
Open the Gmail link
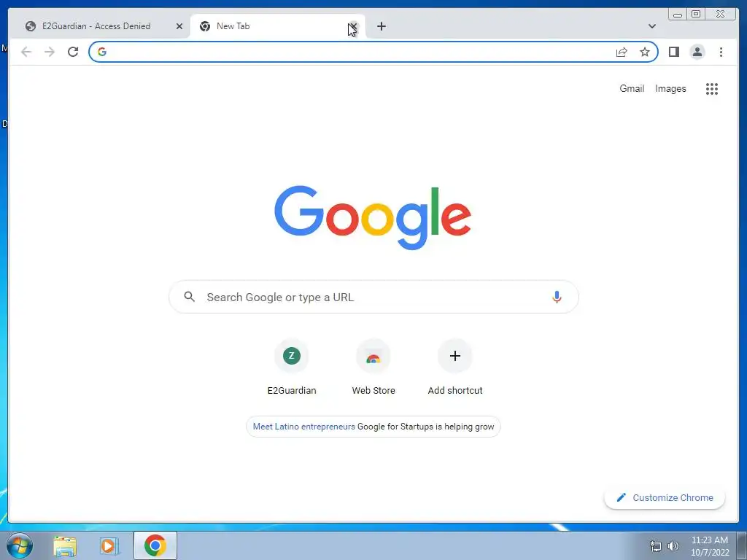[x=632, y=88]
